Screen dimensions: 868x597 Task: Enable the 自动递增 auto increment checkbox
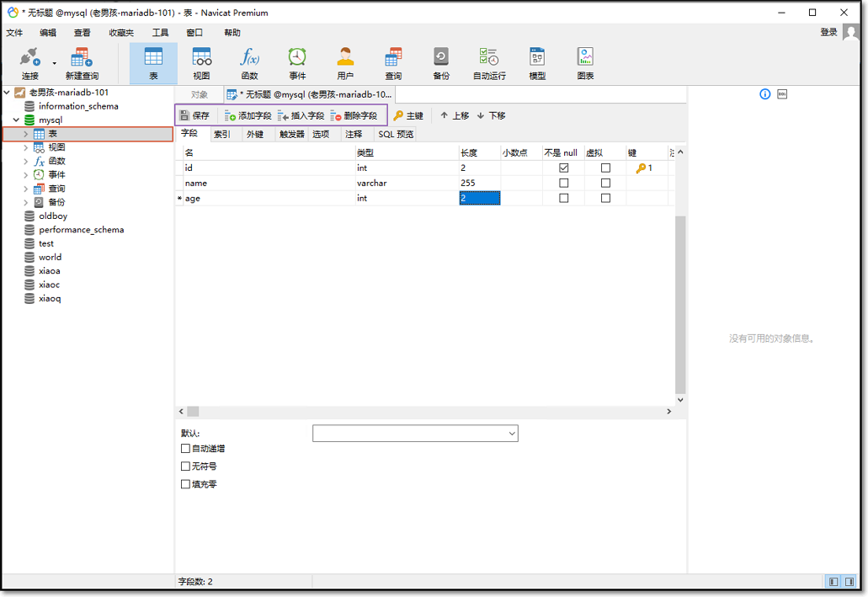pyautogui.click(x=186, y=449)
